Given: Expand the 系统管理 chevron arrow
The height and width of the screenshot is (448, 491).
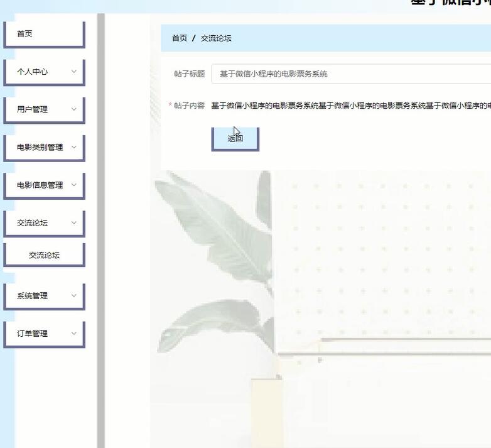Looking at the screenshot, I should click(74, 295).
